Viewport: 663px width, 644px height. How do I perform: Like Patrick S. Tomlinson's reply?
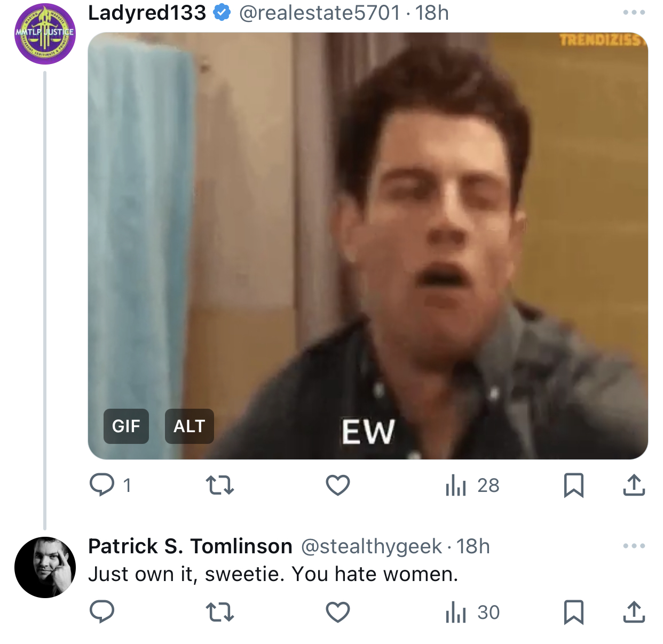coord(338,612)
